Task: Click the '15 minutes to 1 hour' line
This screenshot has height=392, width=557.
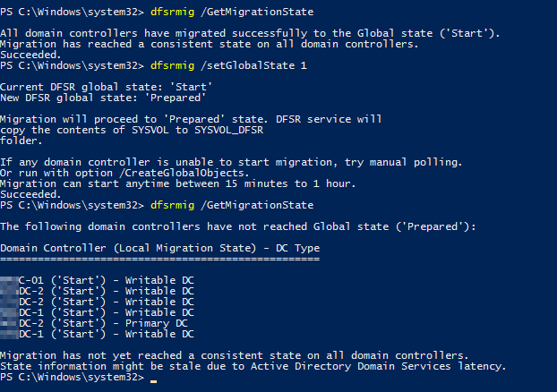Action: click(178, 184)
